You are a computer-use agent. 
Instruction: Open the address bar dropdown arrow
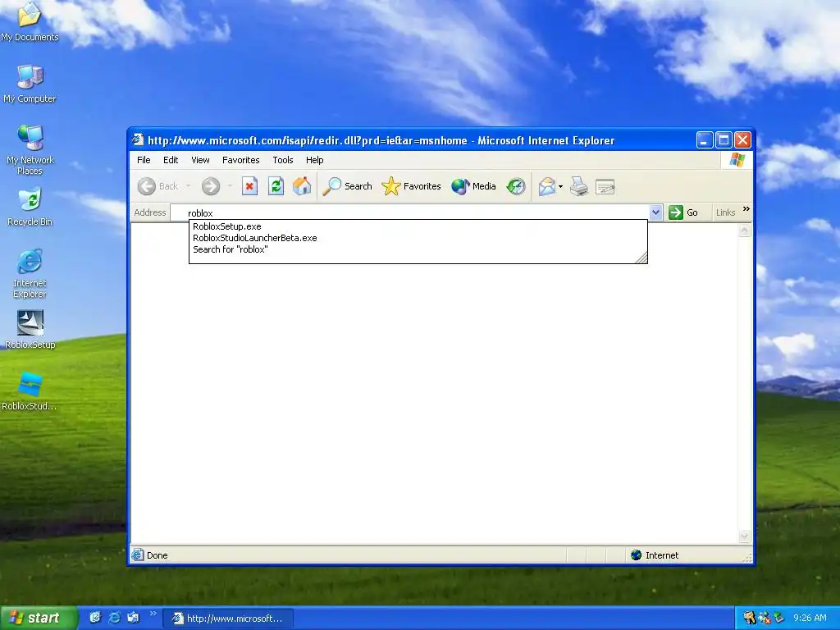pos(655,212)
